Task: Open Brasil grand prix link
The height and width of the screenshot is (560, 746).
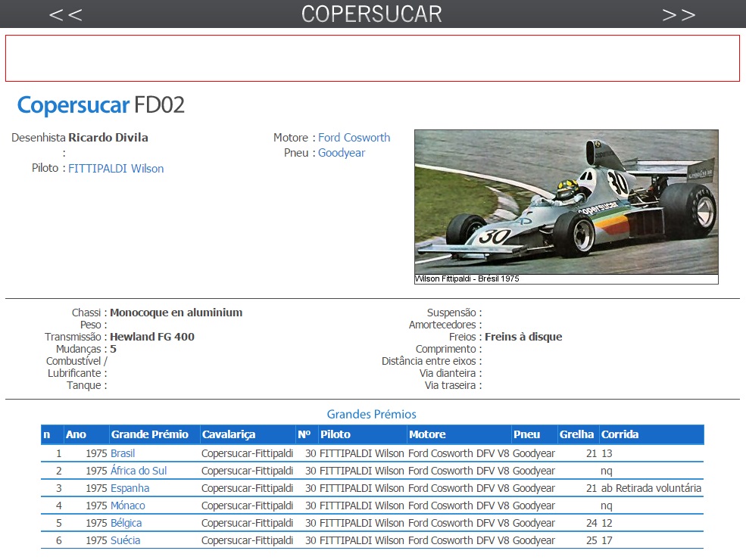Action: [x=123, y=453]
